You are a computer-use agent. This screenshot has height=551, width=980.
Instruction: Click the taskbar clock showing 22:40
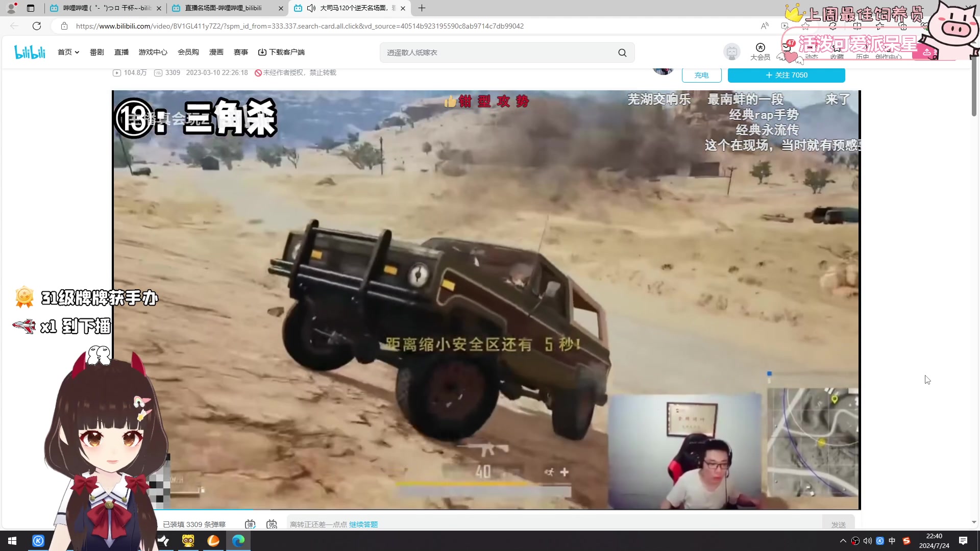934,541
